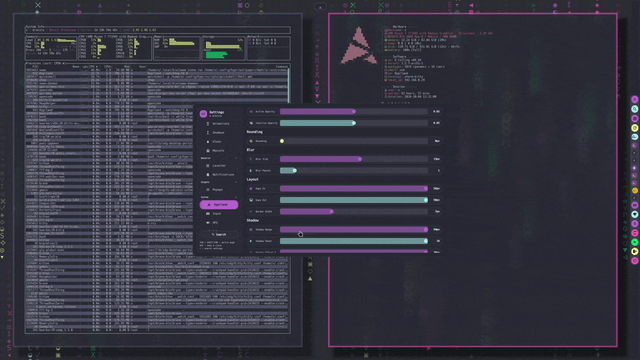The image size is (640, 360).
Task: Click the Blur Passes slider track
Action: point(354,171)
